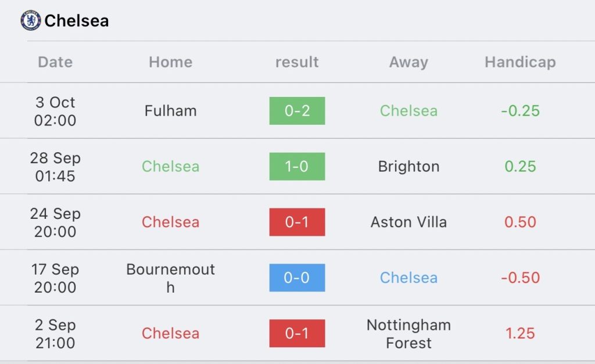Image resolution: width=595 pixels, height=364 pixels.
Task: Click the Handicap column header
Action: coord(520,62)
